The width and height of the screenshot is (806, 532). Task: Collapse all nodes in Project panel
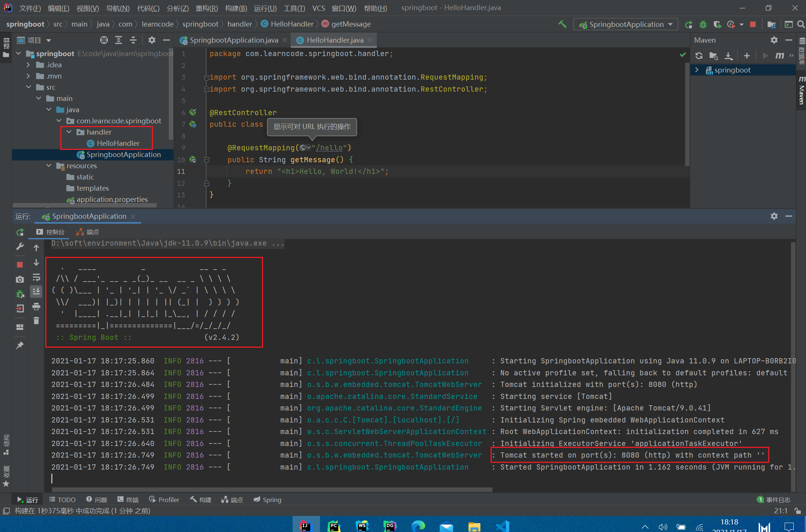click(133, 40)
